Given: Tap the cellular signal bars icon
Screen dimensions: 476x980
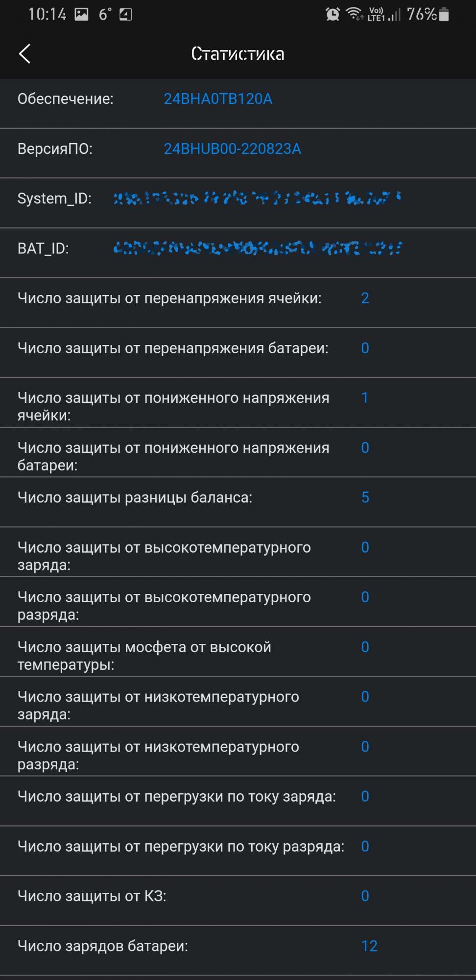Looking at the screenshot, I should (x=394, y=15).
